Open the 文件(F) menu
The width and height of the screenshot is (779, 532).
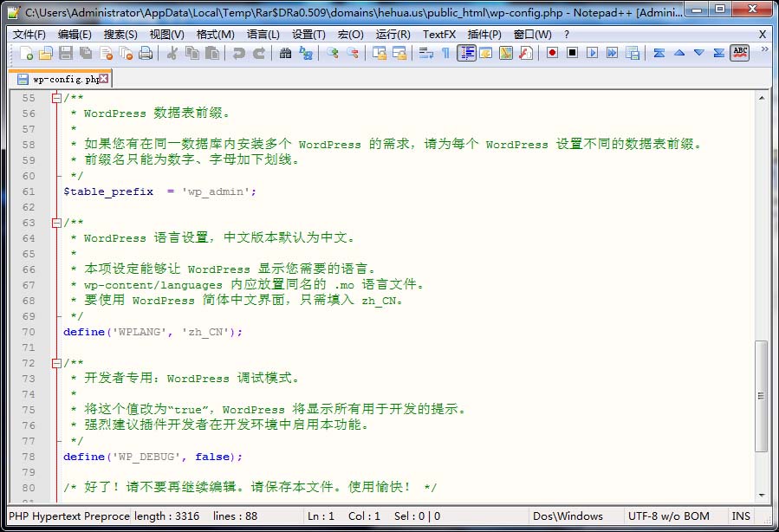tap(29, 35)
